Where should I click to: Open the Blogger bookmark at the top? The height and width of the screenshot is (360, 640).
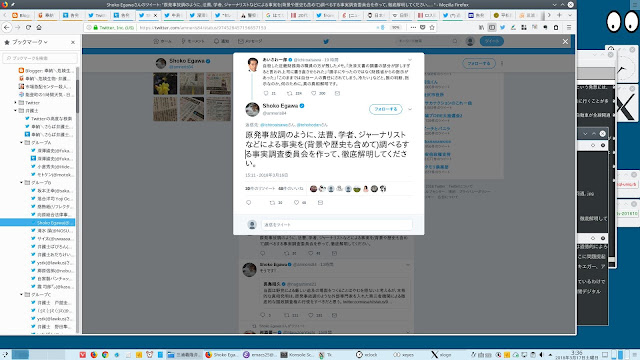pyautogui.click(x=46, y=71)
